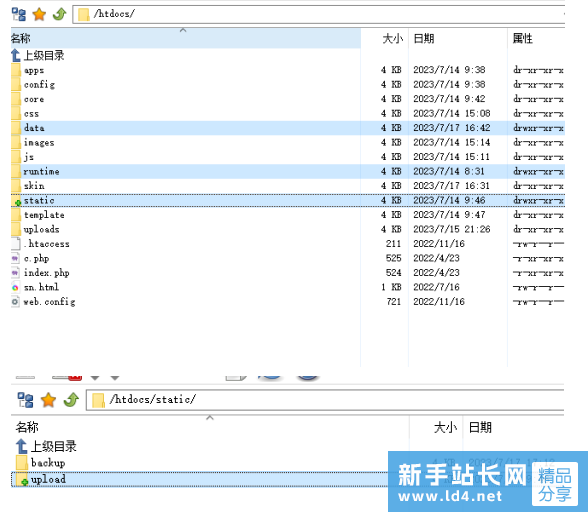Viewport: 588px width, 512px height.
Task: Select the apps folder
Action: [288, 70]
